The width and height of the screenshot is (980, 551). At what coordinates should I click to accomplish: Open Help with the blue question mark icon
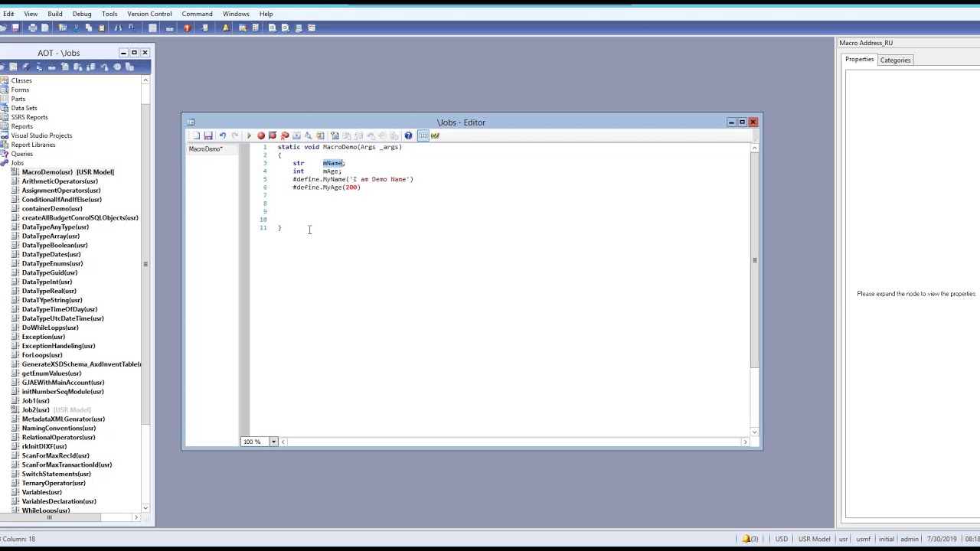click(408, 135)
